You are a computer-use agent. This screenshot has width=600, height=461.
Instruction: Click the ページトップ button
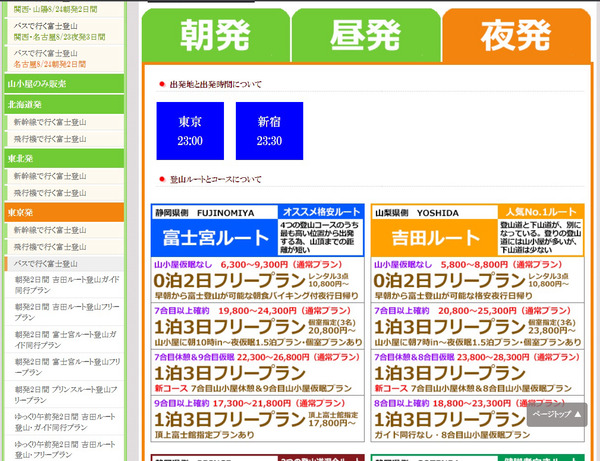(557, 414)
